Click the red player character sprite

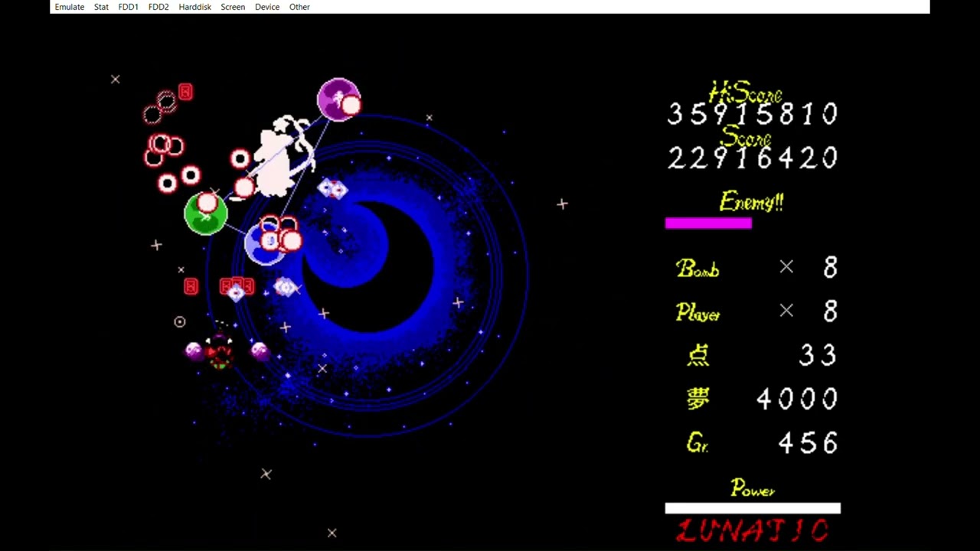tap(220, 351)
